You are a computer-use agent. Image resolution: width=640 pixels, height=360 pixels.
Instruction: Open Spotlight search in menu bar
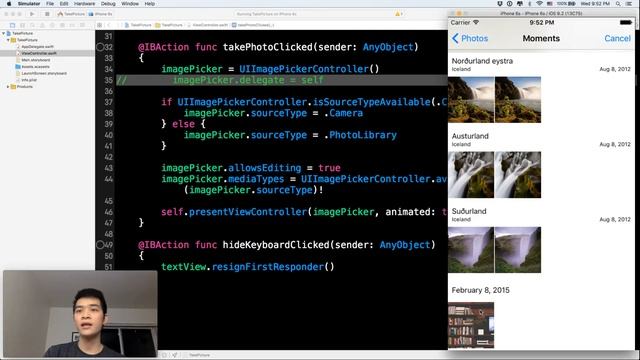pyautogui.click(x=618, y=4)
